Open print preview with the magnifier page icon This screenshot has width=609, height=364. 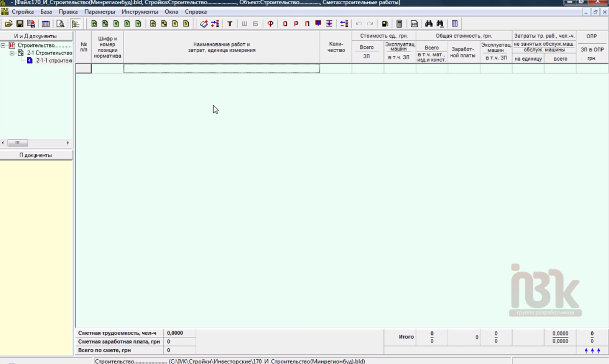point(60,24)
